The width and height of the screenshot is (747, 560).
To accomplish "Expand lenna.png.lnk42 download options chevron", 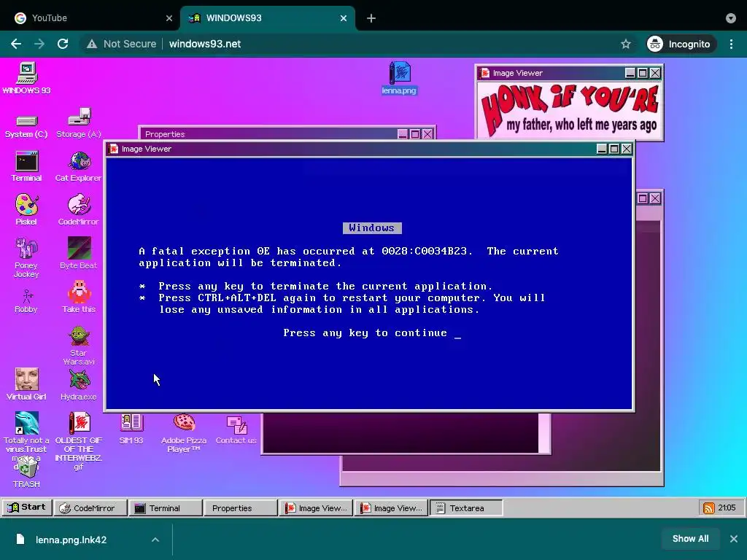I will pyautogui.click(x=155, y=540).
